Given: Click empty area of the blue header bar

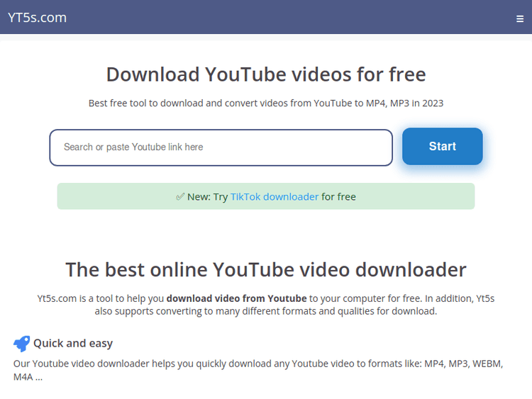Looking at the screenshot, I should tap(284, 18).
